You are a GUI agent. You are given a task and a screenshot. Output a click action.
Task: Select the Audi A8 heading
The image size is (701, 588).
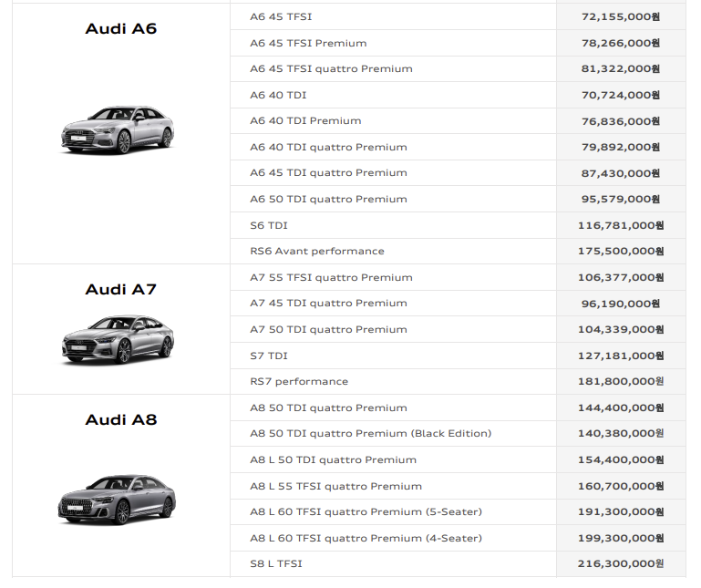[121, 420]
